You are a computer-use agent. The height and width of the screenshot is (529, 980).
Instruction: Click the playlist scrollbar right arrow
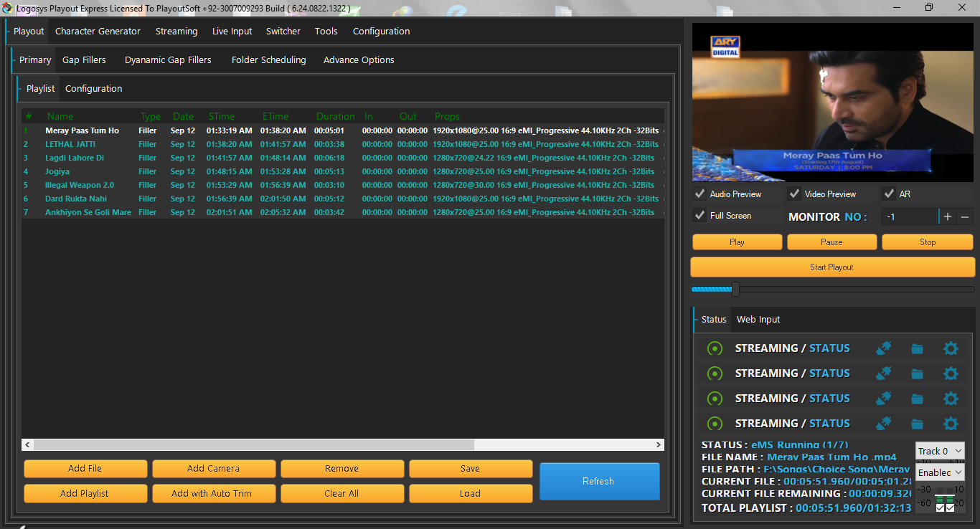click(x=659, y=445)
